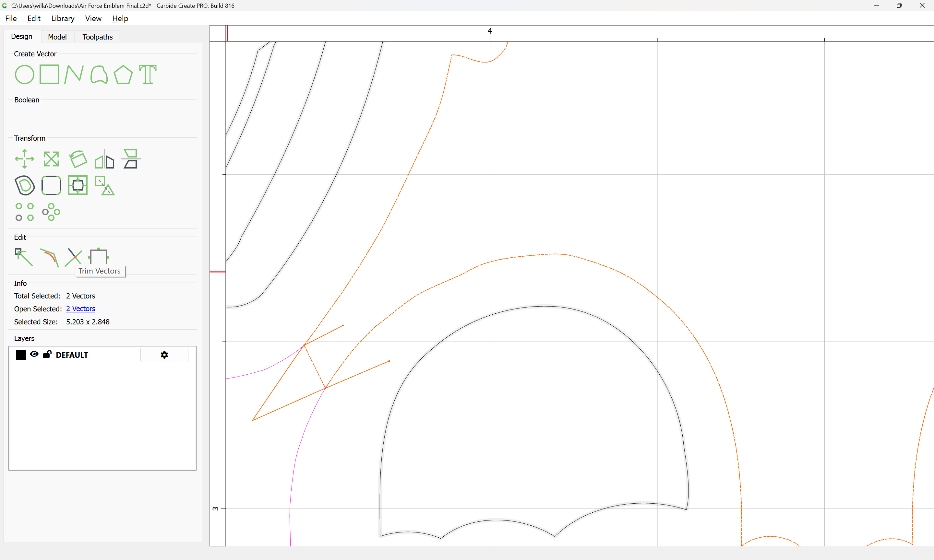Image resolution: width=934 pixels, height=560 pixels.
Task: Toggle DEFAULT layer visibility eye
Action: point(34,354)
